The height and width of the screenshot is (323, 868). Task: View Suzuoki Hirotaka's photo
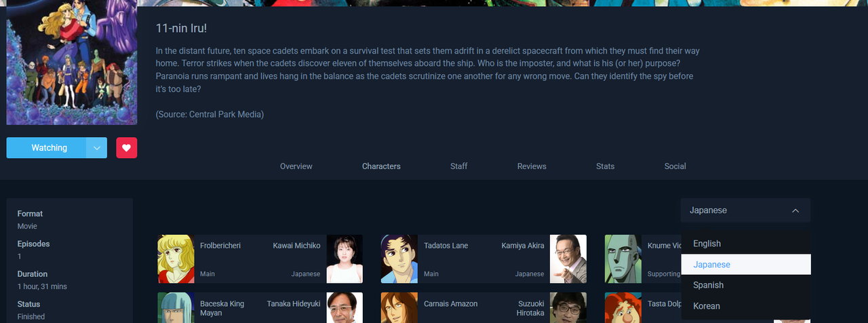(x=568, y=308)
